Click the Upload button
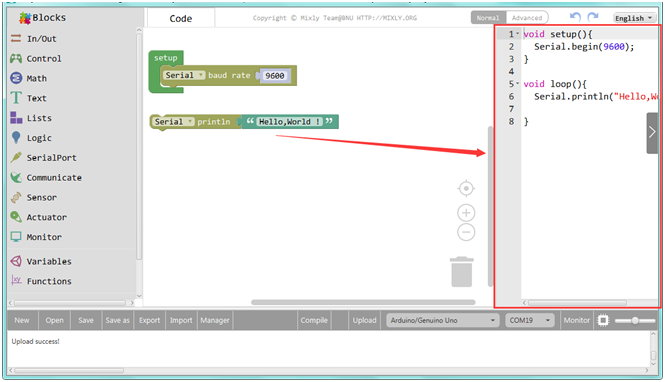665x382 pixels. click(x=364, y=320)
